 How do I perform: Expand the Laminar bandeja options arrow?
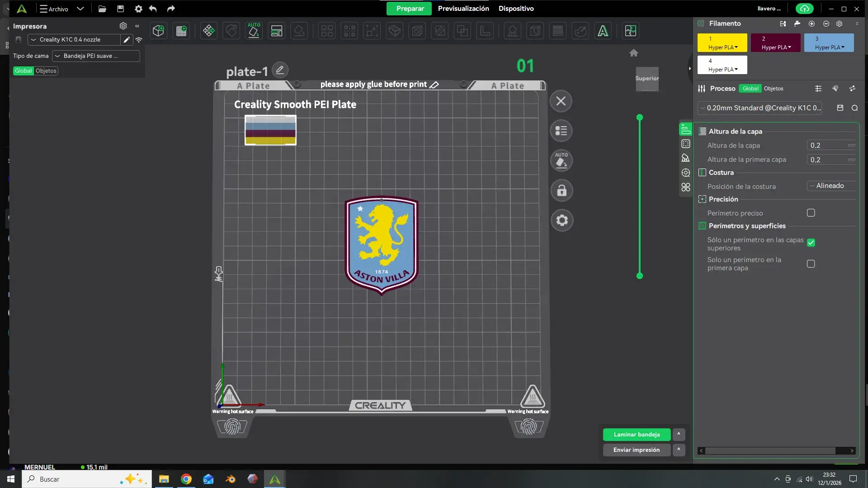[679, 434]
